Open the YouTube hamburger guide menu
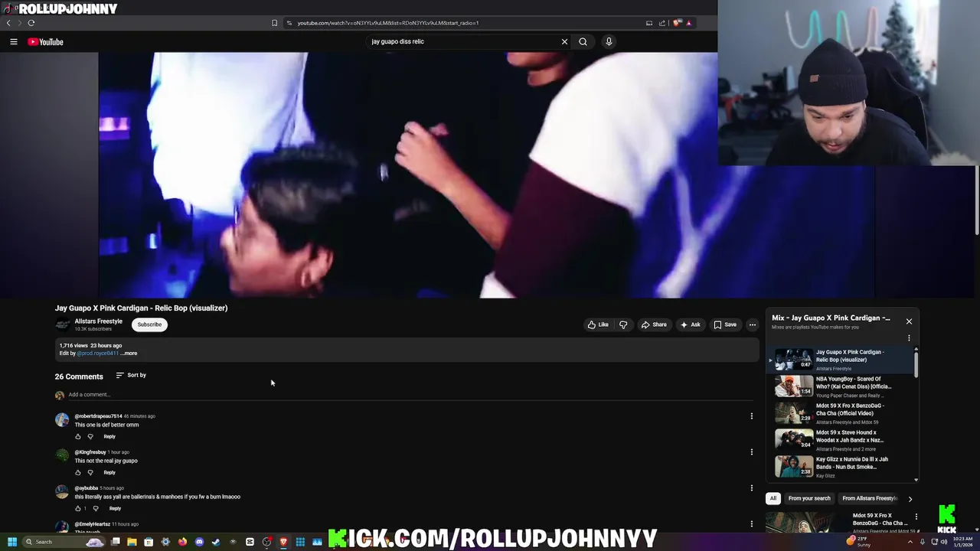The height and width of the screenshot is (551, 980). coord(14,42)
